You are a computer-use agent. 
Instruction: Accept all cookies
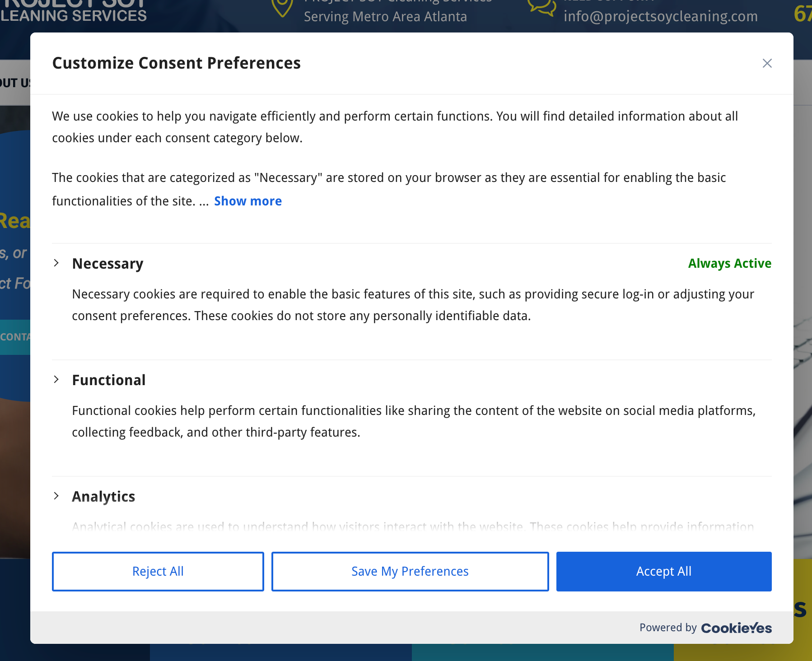[x=663, y=571]
